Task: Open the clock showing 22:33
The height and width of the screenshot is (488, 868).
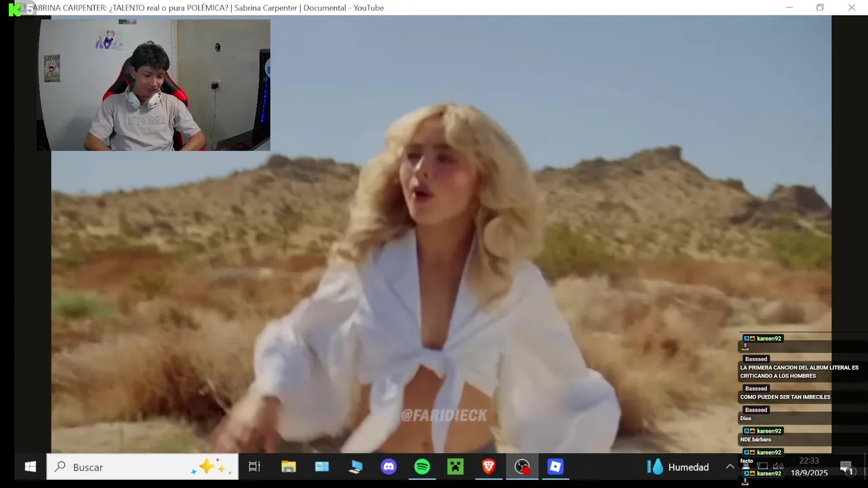Action: (809, 461)
